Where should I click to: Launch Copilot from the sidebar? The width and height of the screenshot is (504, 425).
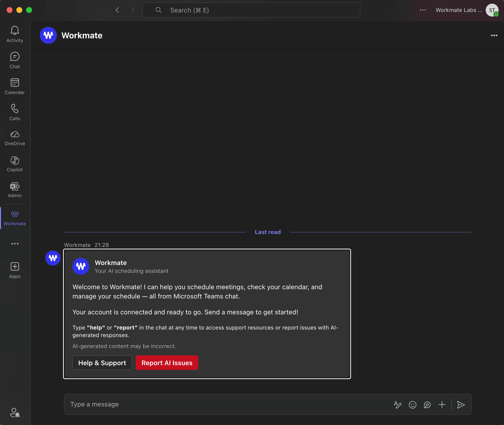15,164
